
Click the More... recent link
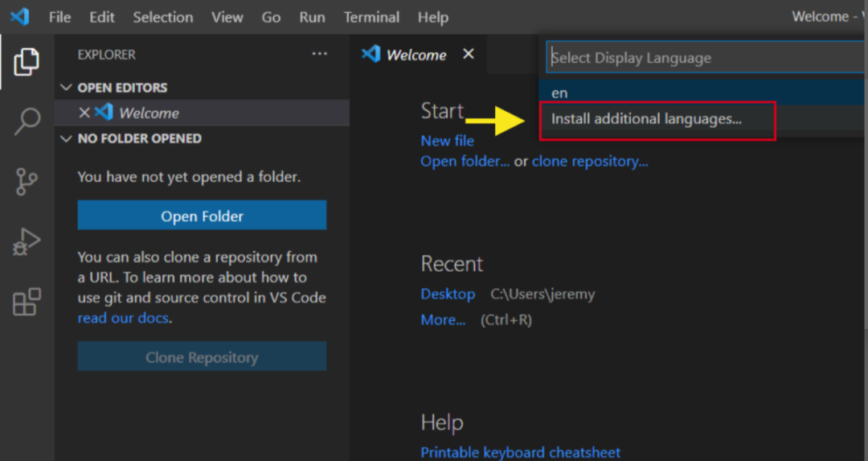[x=443, y=319]
